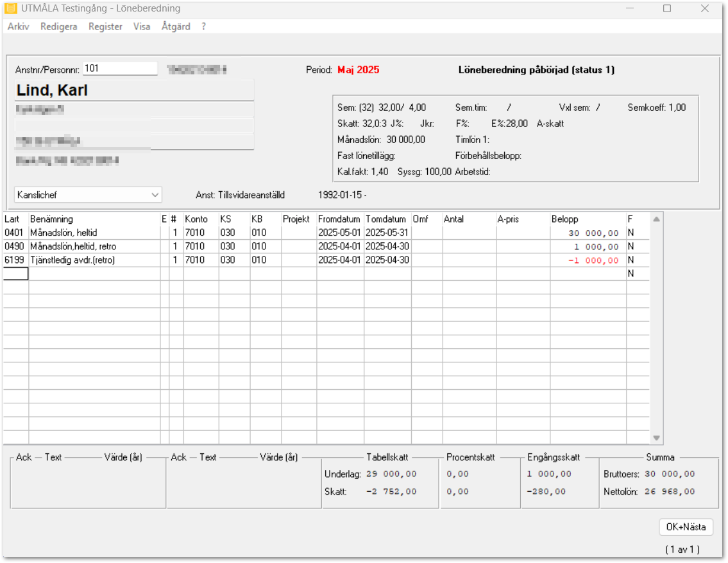This screenshot has width=728, height=563.
Task: Click the Belopp value 1 000,00 in row 0490
Action: 596,247
